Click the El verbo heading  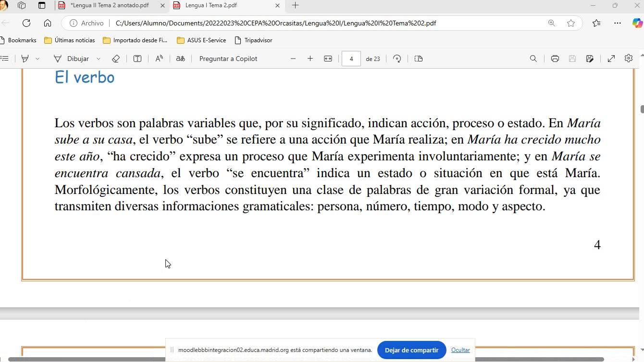tap(85, 77)
